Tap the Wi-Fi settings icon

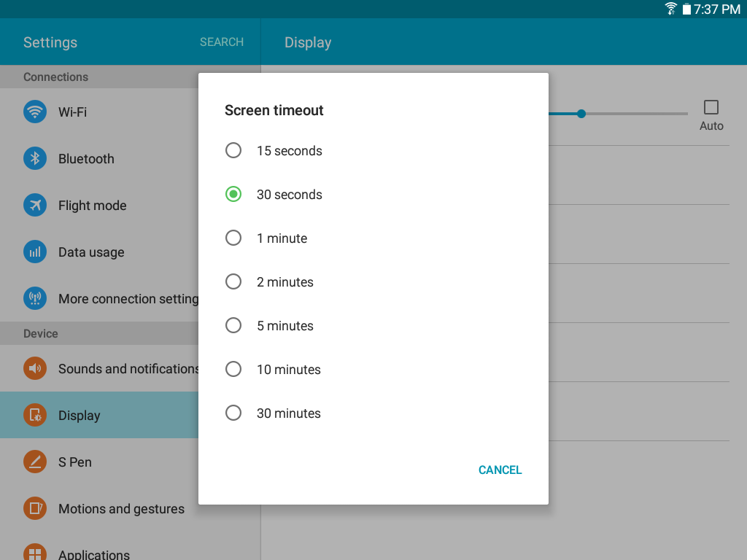[x=35, y=112]
